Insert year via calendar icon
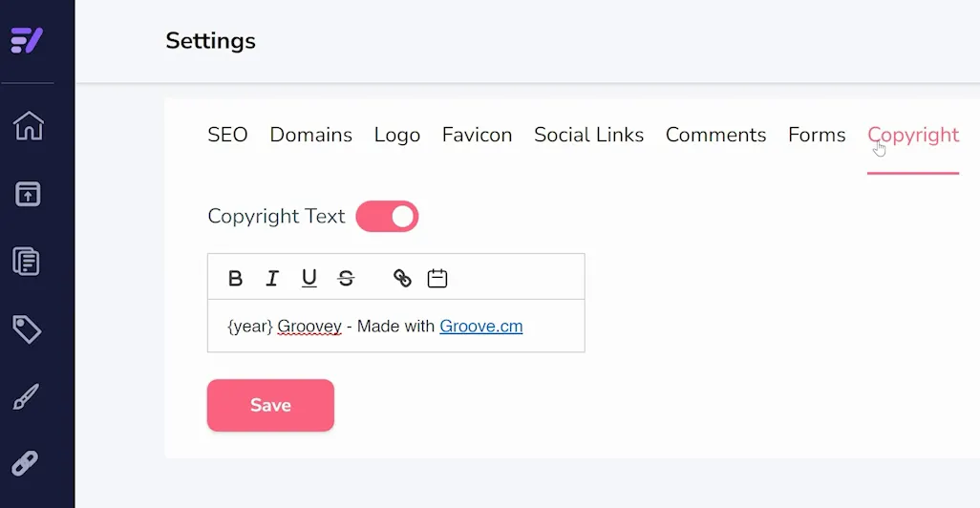The image size is (980, 508). click(x=437, y=278)
